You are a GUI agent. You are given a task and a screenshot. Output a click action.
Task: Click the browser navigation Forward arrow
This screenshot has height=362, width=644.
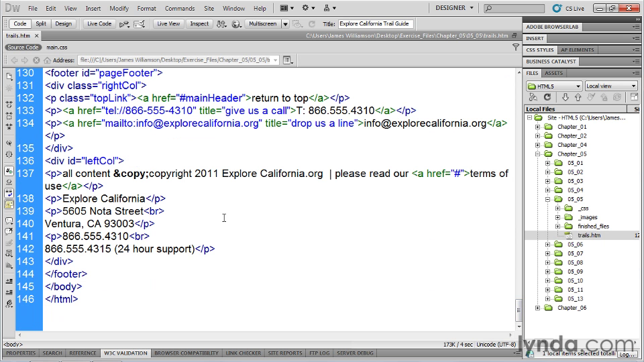25,60
